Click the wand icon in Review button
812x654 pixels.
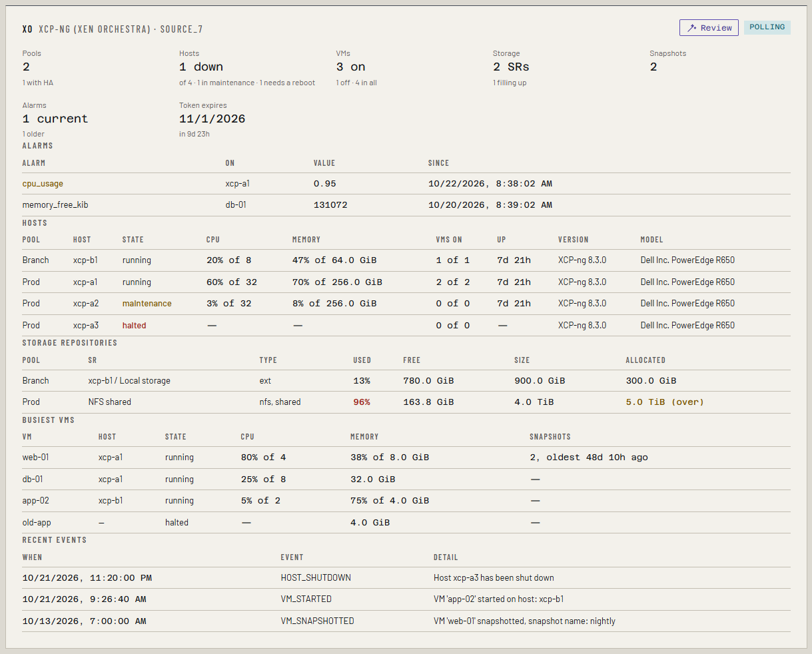pos(691,28)
